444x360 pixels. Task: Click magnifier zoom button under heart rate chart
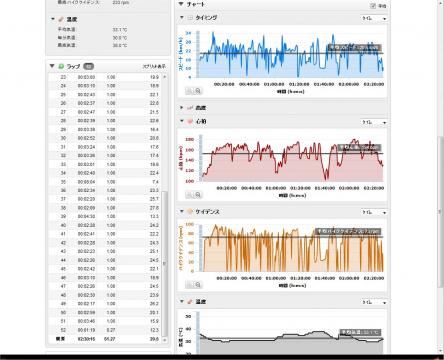pyautogui.click(x=198, y=195)
